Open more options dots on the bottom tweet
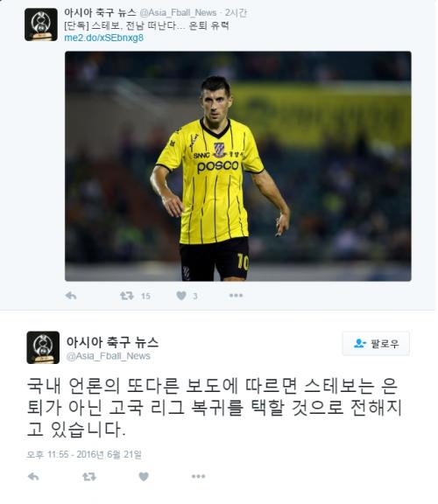Image resolution: width=438 pixels, height=504 pixels. pos(198,476)
